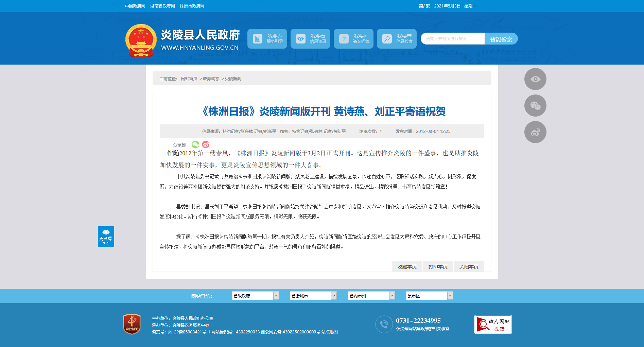This screenshot has height=347, width=644.
Task: Open the 我要办 服务引导 service guide
Action: pyautogui.click(x=267, y=39)
